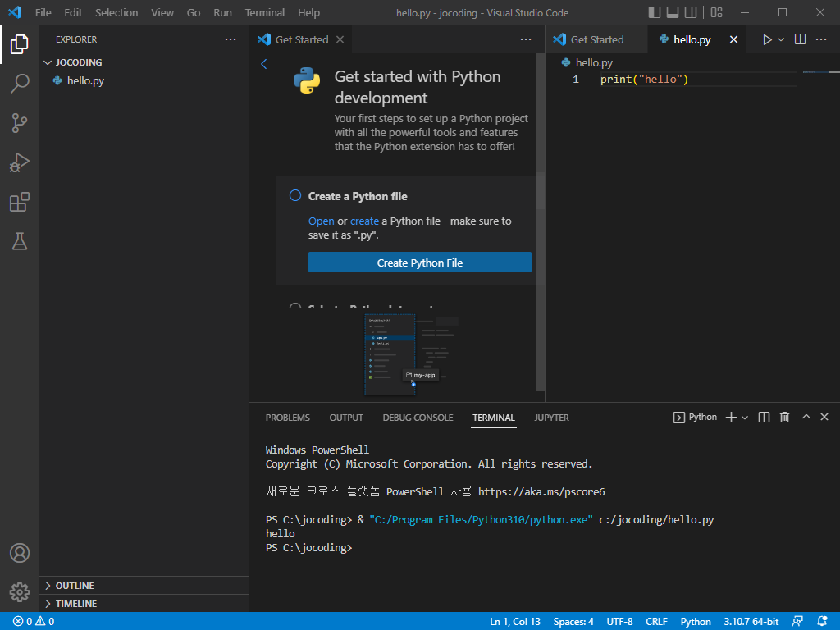The width and height of the screenshot is (840, 630).
Task: Open more actions for right editor group
Action: 820,39
